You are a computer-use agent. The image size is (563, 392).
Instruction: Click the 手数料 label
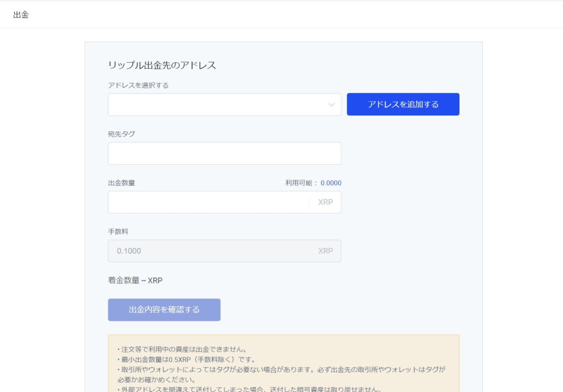tap(118, 232)
